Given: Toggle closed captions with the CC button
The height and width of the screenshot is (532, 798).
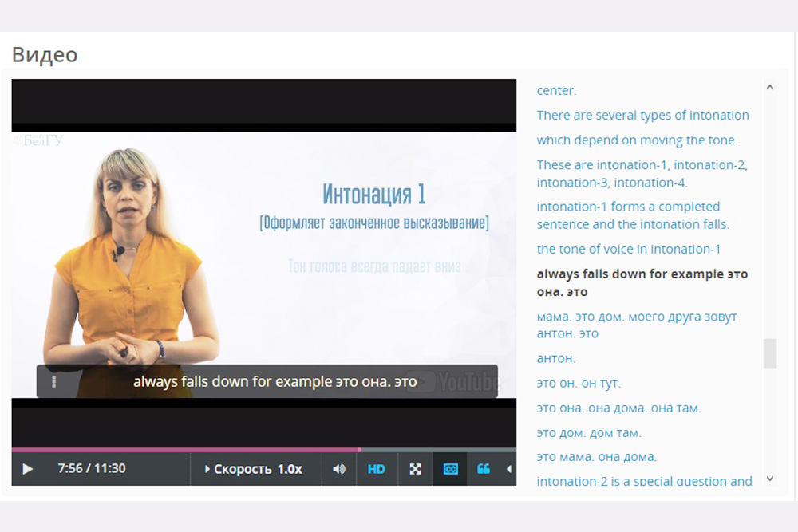Looking at the screenshot, I should 450,469.
